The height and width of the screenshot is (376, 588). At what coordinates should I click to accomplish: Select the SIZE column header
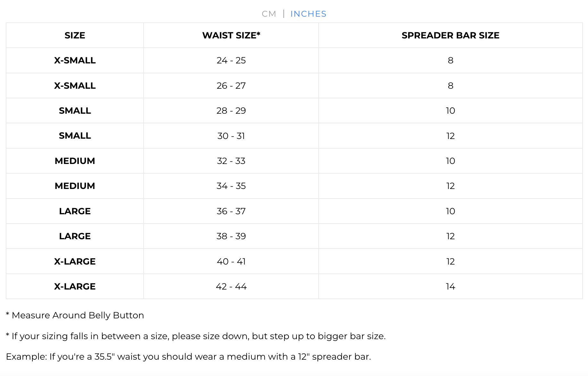[x=75, y=35]
